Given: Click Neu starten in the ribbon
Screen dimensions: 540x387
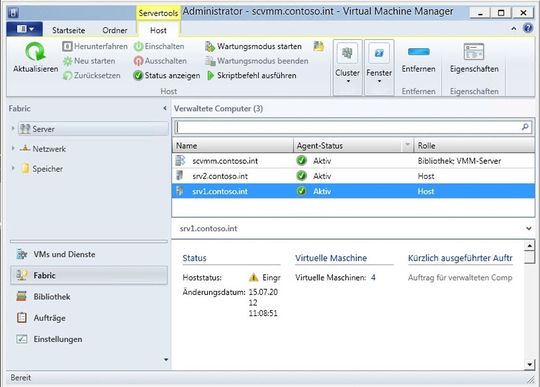Looking at the screenshot, I should (x=89, y=61).
